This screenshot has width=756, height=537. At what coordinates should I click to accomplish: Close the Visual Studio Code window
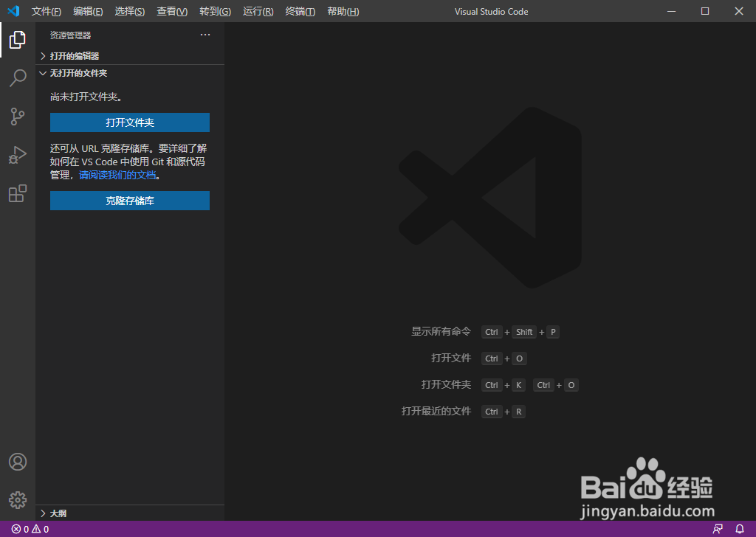738,11
